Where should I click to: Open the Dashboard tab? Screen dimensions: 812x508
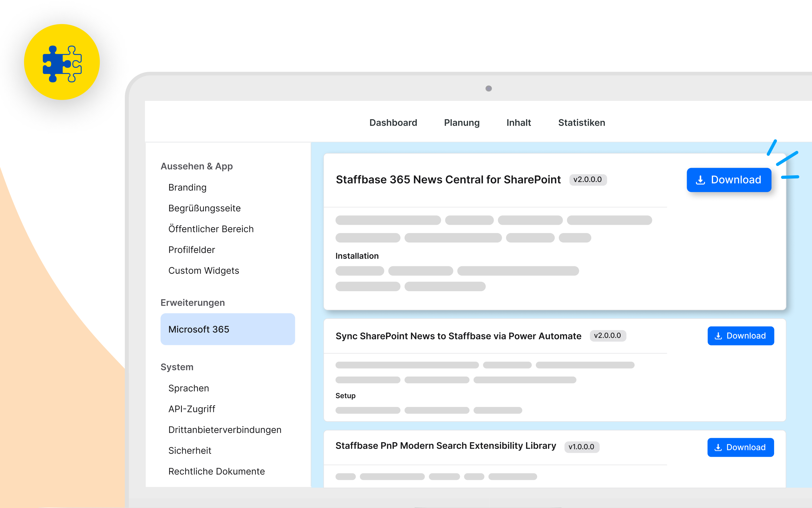393,123
